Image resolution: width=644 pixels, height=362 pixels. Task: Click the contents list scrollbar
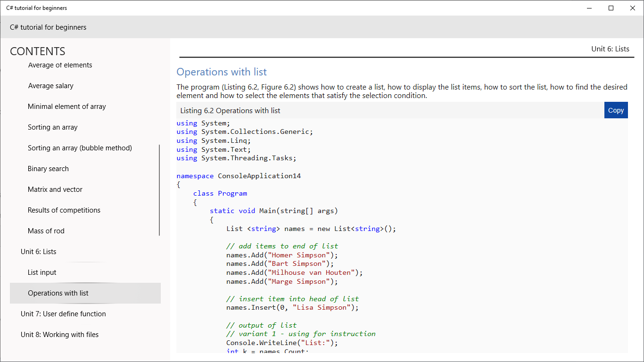tap(159, 190)
